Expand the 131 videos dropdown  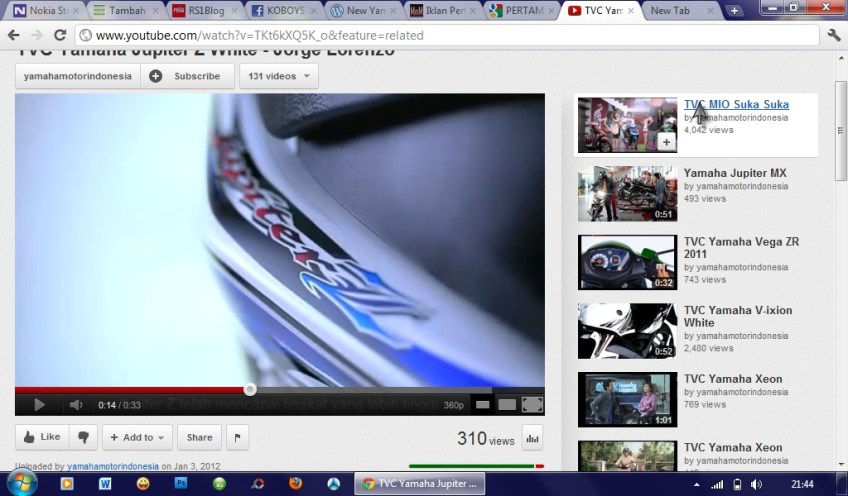pos(277,76)
